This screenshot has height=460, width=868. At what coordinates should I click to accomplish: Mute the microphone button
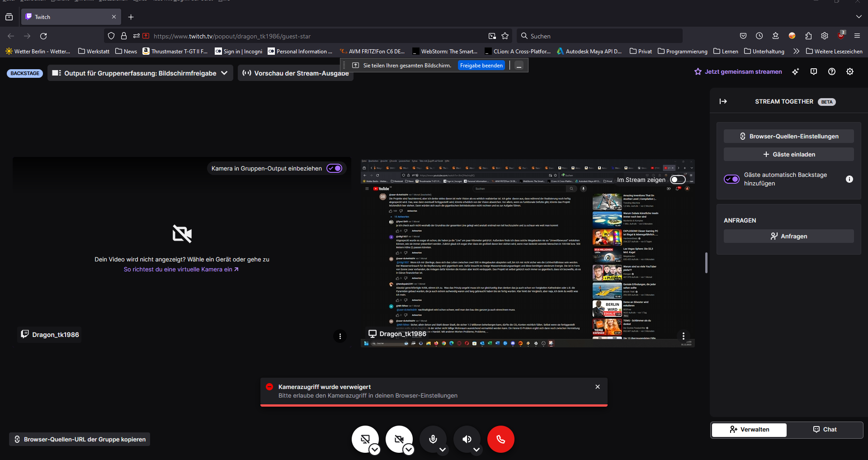point(433,439)
